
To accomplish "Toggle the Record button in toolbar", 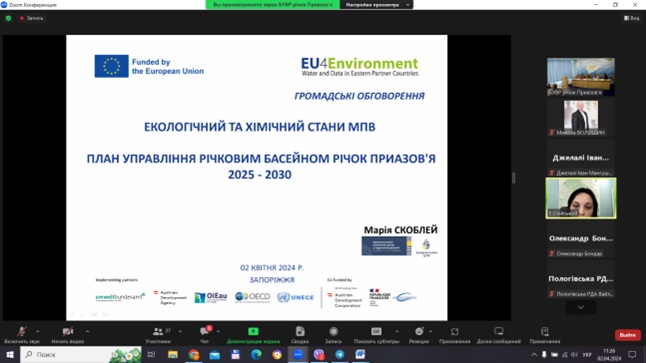I will [x=333, y=331].
